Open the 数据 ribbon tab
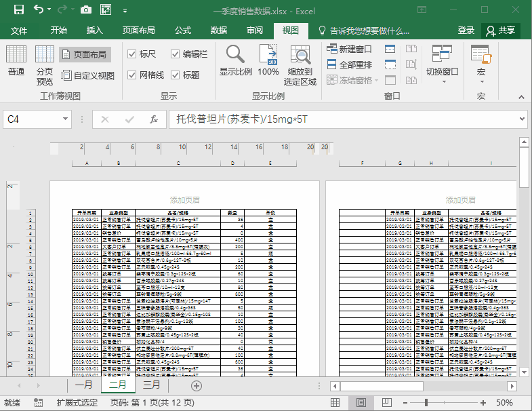The image size is (532, 411). click(x=219, y=31)
